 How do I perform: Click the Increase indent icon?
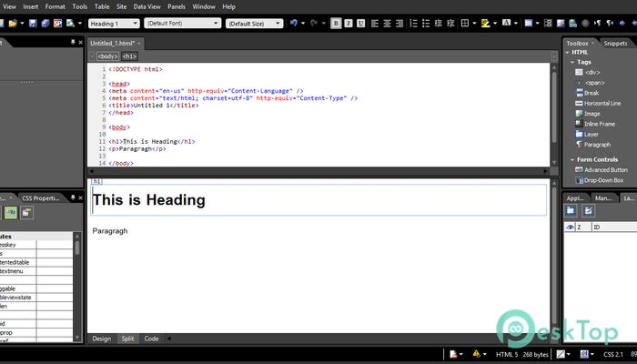pyautogui.click(x=450, y=24)
